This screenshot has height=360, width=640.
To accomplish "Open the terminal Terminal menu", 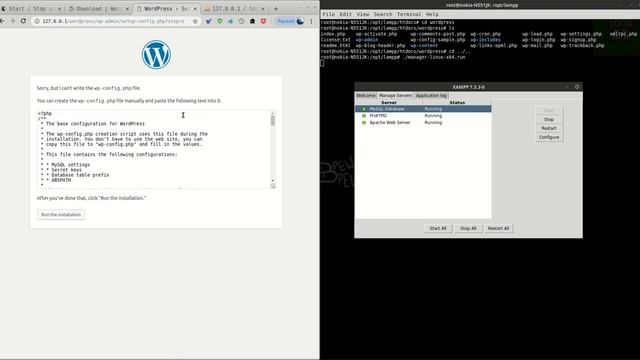I will [x=409, y=14].
